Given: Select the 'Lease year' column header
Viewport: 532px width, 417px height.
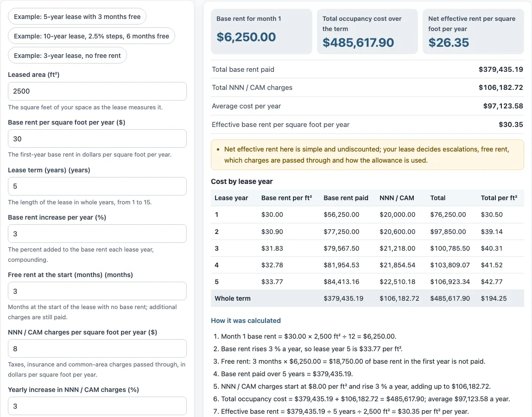Looking at the screenshot, I should coord(231,198).
